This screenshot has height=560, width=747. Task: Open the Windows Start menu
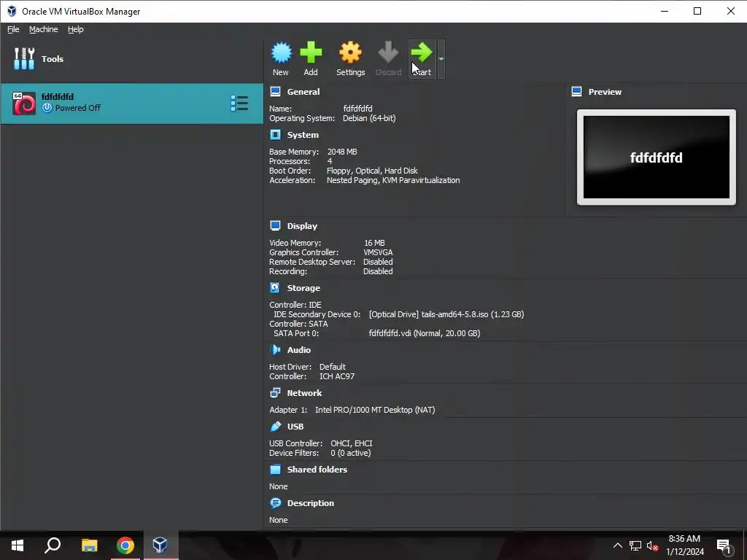pos(18,545)
